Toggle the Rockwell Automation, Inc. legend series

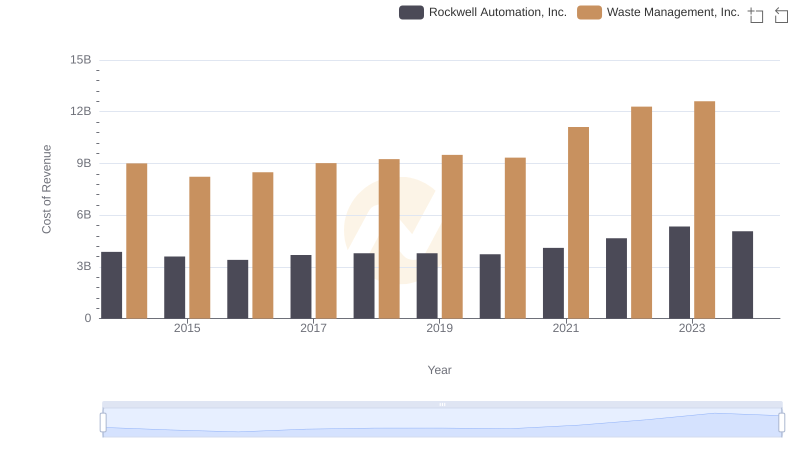pos(483,12)
